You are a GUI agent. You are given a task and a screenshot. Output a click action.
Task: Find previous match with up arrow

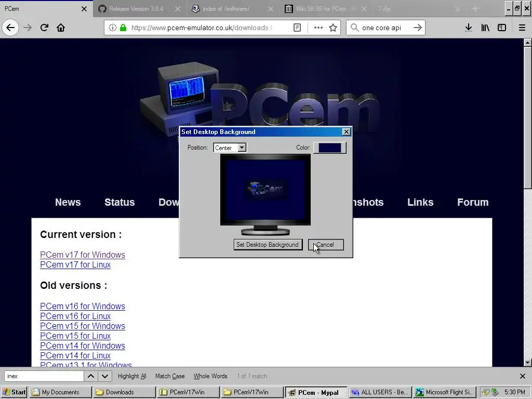click(x=90, y=376)
